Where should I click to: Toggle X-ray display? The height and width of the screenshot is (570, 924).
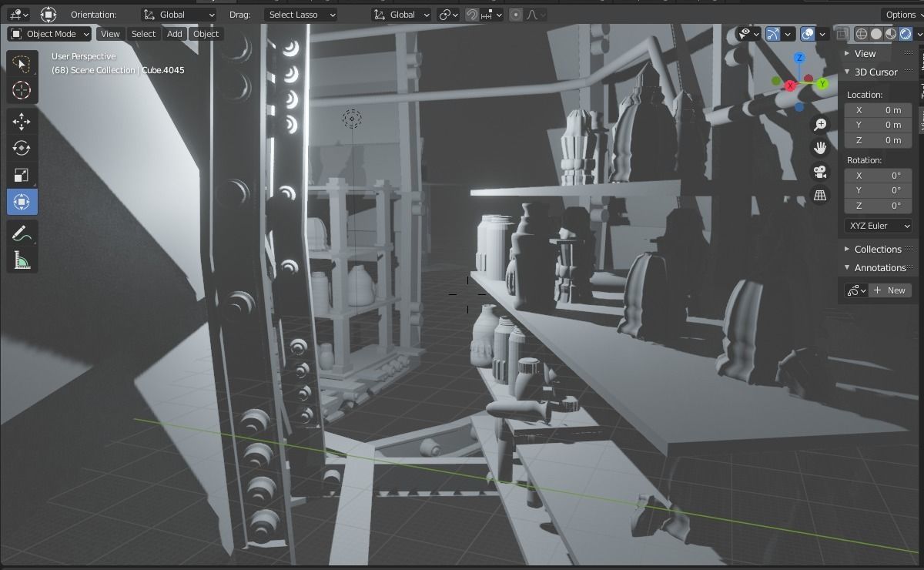[x=843, y=34]
